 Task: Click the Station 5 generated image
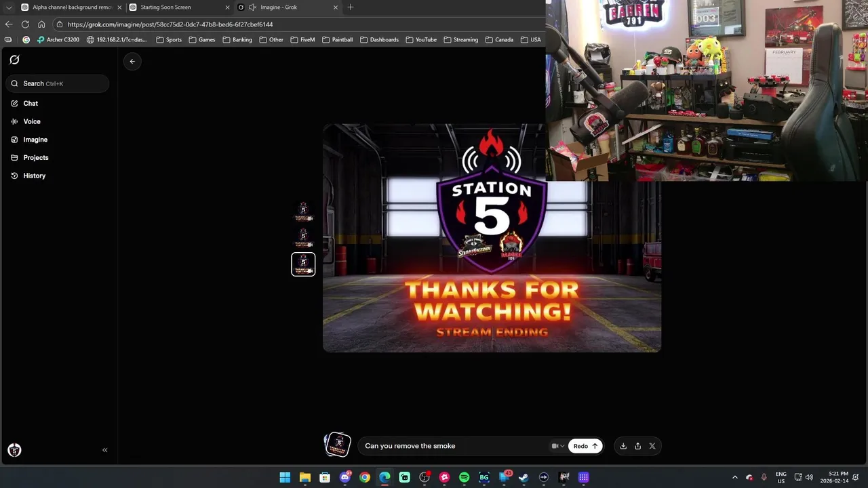(492, 238)
